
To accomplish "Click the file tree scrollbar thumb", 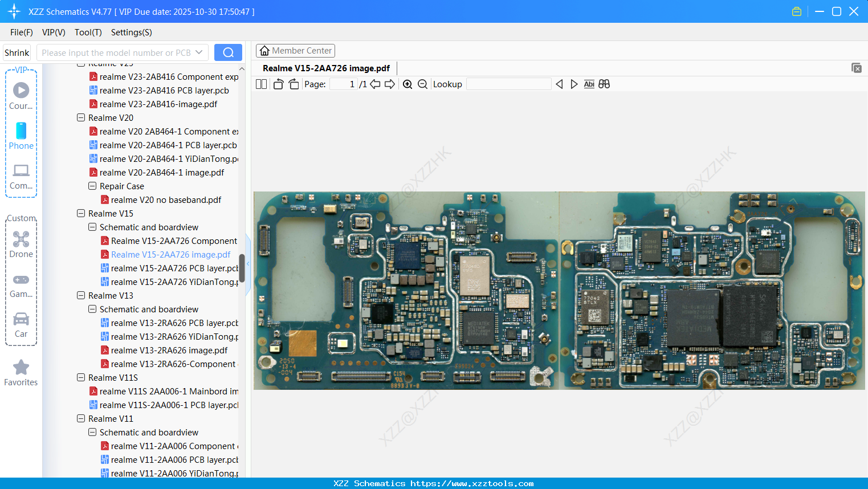I will pos(242,268).
